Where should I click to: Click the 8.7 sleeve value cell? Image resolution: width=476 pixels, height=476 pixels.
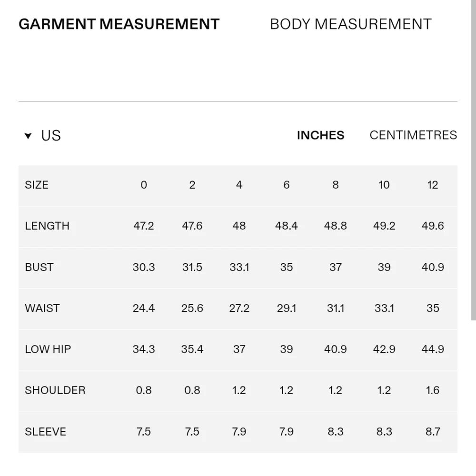pos(433,432)
